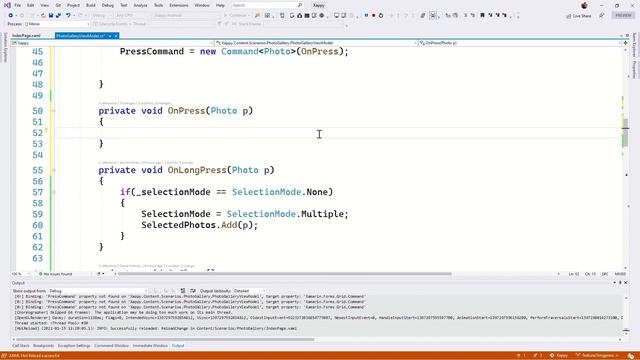Switch to the Exception Settings tab
Viewport: 640px width, 360px height.
click(74, 346)
